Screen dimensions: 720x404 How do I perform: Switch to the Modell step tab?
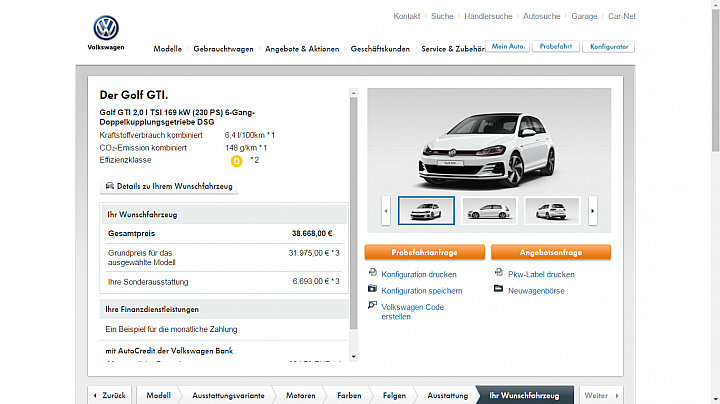[x=158, y=395]
